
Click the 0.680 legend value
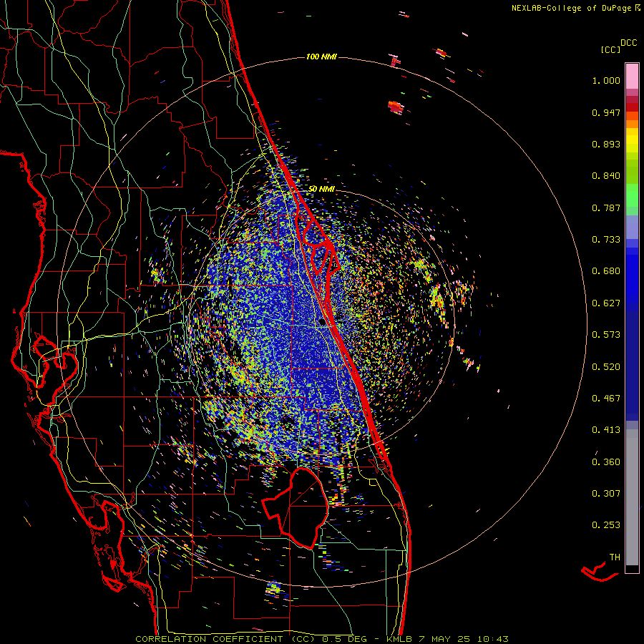(606, 271)
